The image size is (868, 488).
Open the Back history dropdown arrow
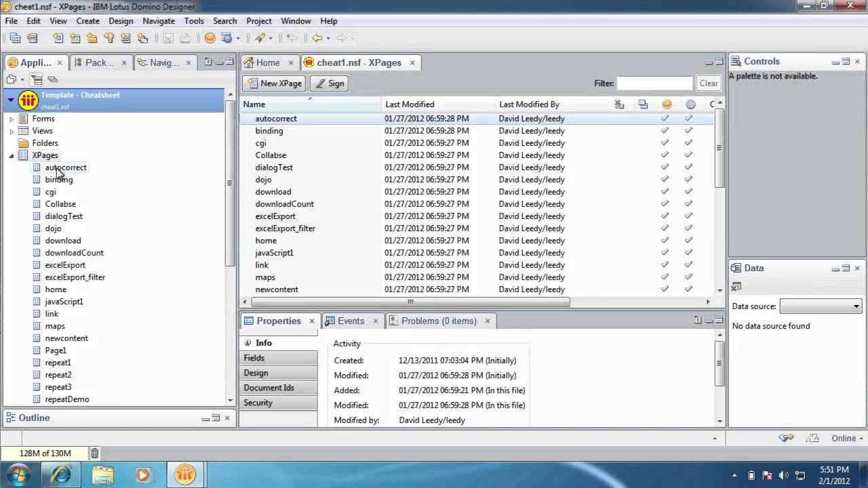[328, 39]
